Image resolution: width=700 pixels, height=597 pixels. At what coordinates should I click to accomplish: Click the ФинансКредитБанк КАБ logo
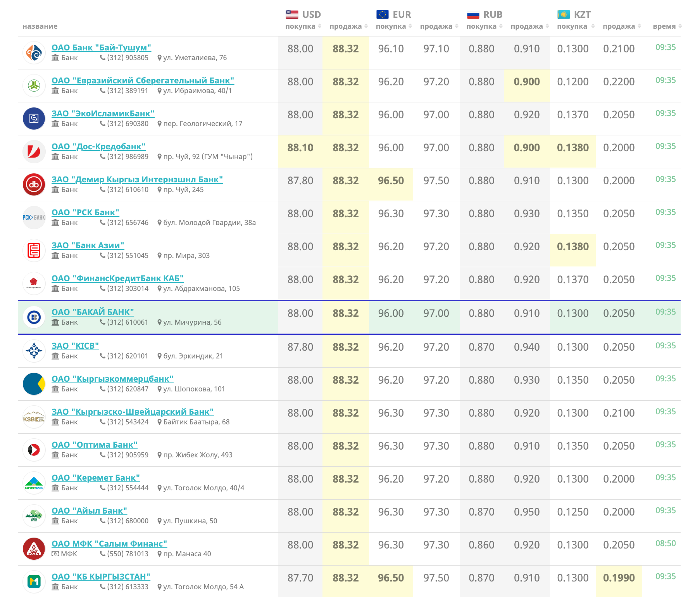coord(34,284)
